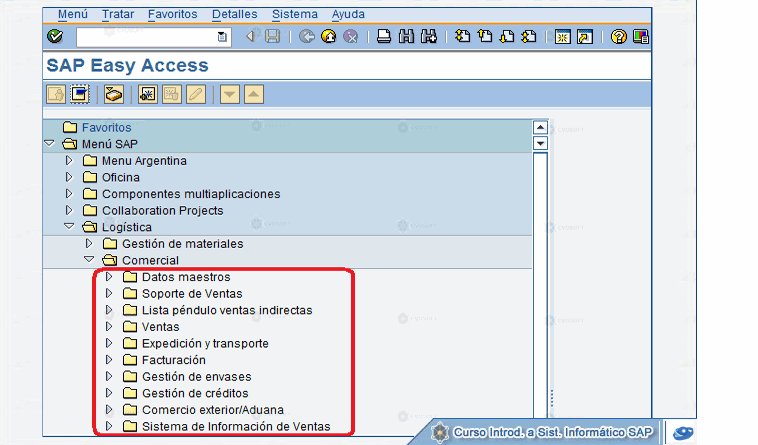This screenshot has width=758, height=445.
Task: Click the Create Shortcut icon
Action: [585, 37]
